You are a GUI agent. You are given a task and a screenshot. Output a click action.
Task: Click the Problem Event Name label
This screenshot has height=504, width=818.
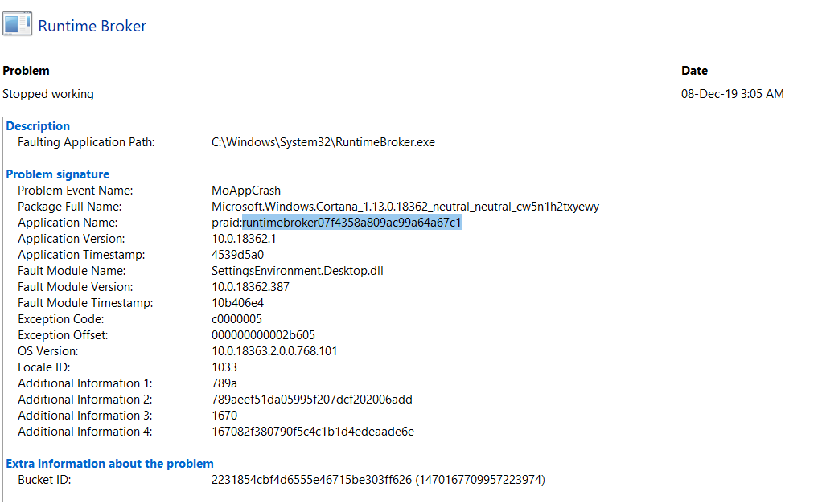(75, 191)
